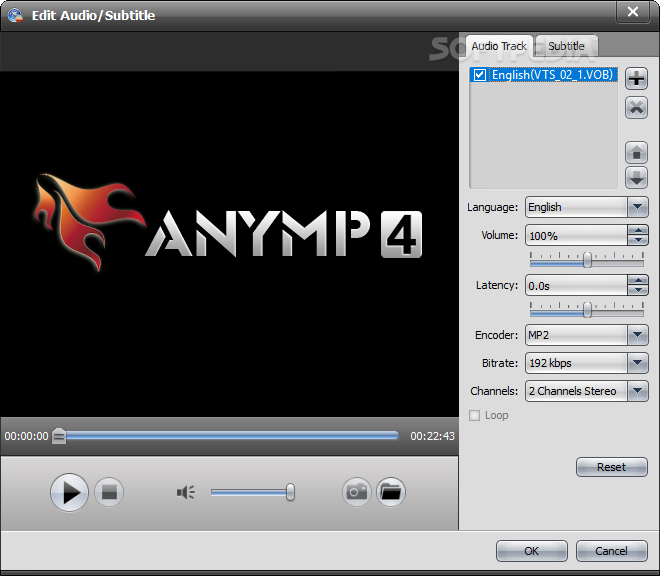The width and height of the screenshot is (660, 576).
Task: Mute the preview with the speaker icon
Action: pyautogui.click(x=186, y=492)
